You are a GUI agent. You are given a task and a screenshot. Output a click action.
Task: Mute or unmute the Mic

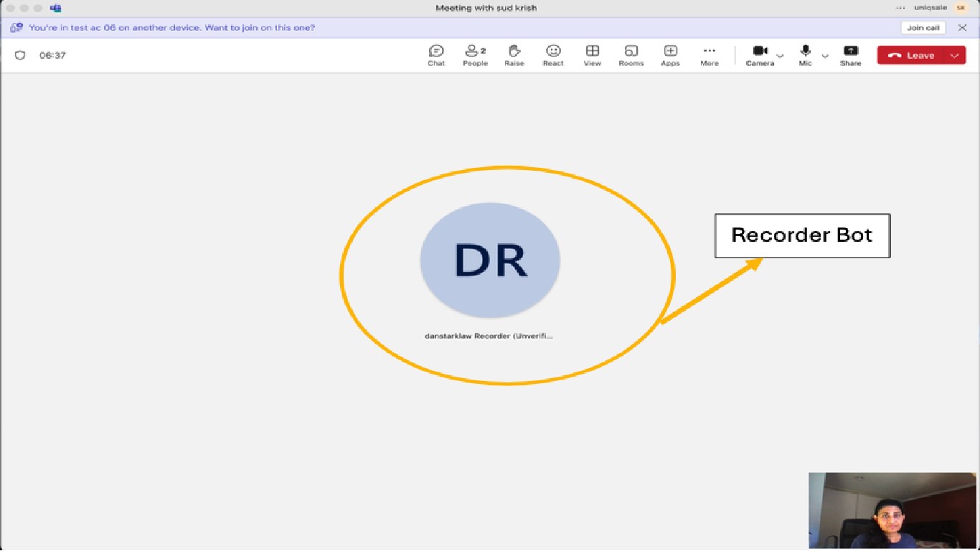point(806,55)
